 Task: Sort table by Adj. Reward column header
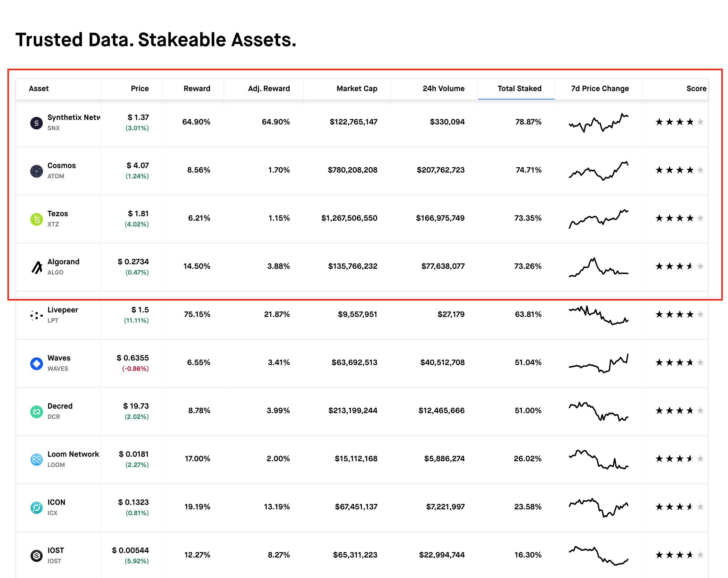point(269,89)
